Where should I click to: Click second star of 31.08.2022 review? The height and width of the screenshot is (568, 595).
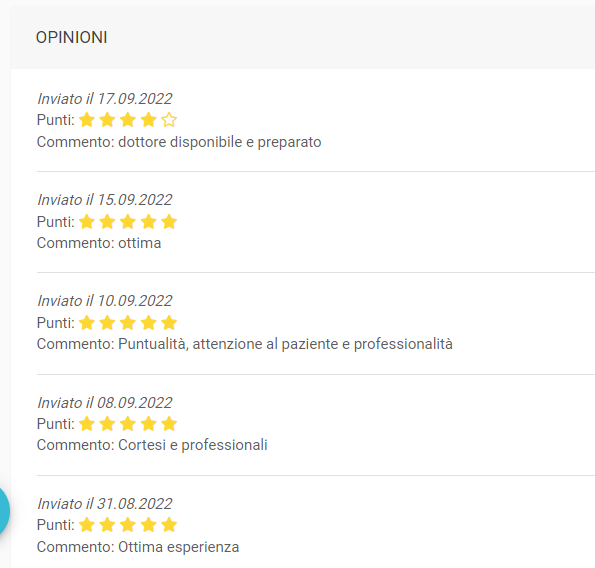(x=107, y=525)
